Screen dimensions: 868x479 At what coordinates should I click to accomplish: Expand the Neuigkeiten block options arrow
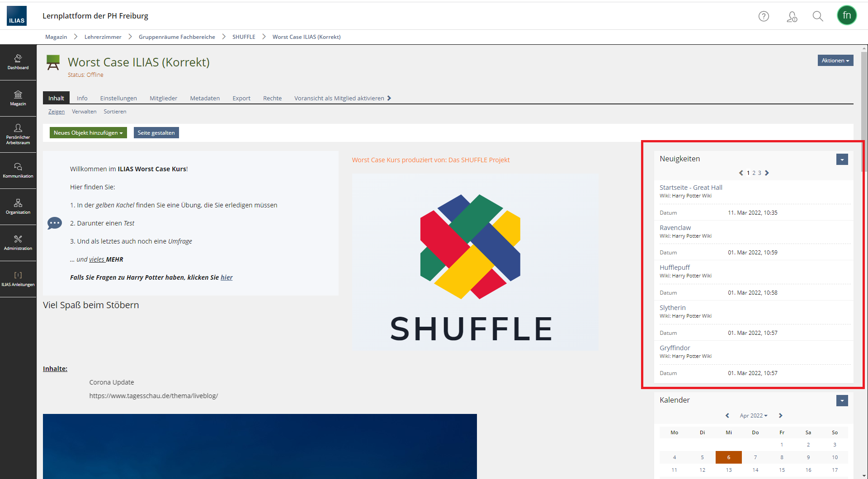pos(842,160)
